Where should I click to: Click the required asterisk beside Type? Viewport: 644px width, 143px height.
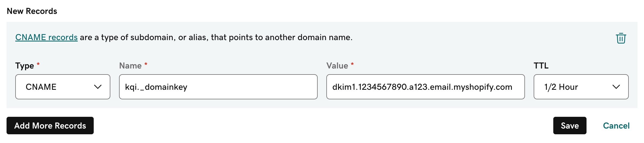click(38, 64)
